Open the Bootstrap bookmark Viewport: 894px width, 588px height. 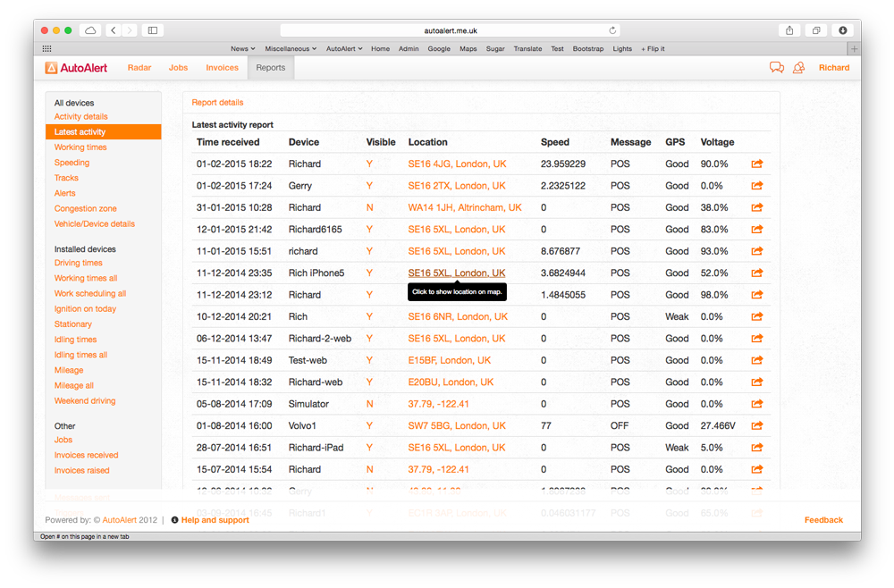coord(588,49)
